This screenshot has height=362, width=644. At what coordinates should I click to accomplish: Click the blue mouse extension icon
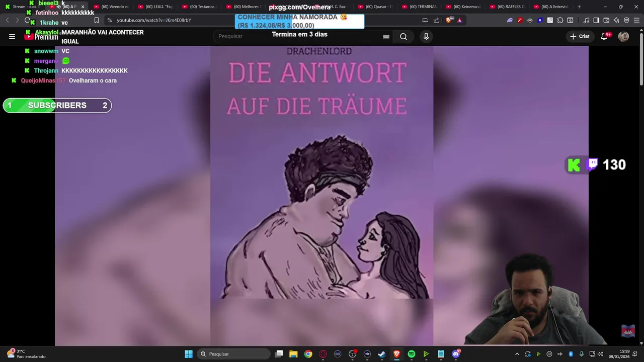pos(540,20)
